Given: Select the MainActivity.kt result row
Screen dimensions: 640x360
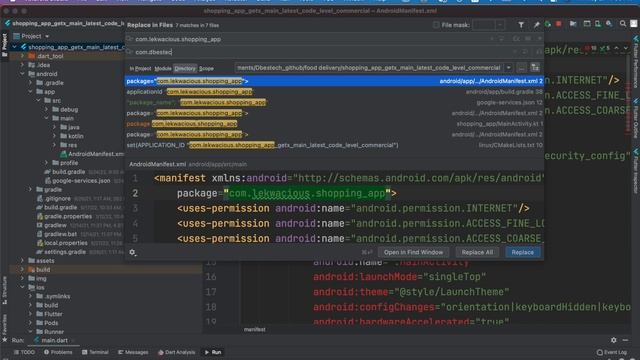Looking at the screenshot, I should click(x=334, y=124).
